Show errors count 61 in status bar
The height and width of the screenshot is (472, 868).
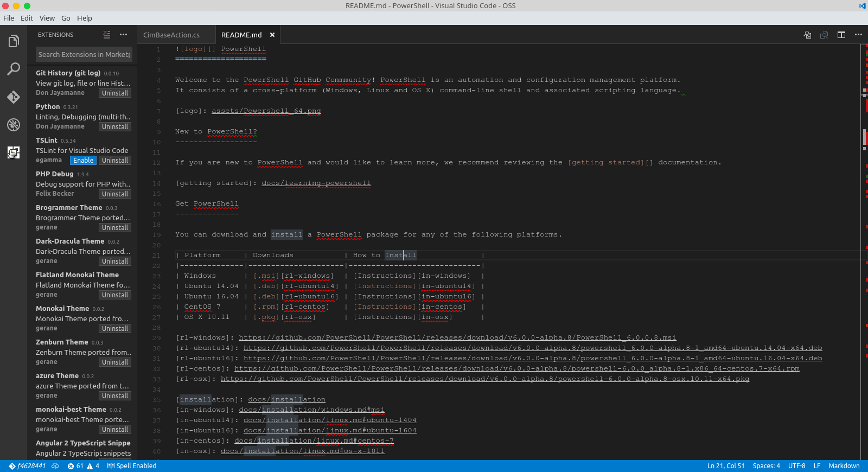click(75, 466)
